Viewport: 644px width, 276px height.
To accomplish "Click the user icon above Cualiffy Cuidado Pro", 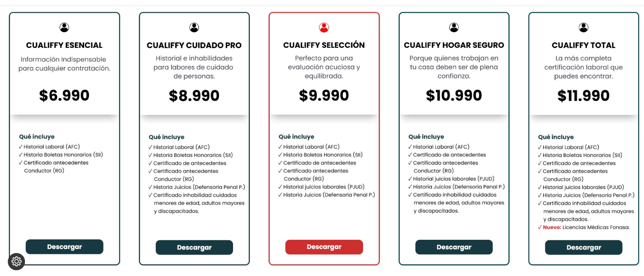I will (194, 27).
